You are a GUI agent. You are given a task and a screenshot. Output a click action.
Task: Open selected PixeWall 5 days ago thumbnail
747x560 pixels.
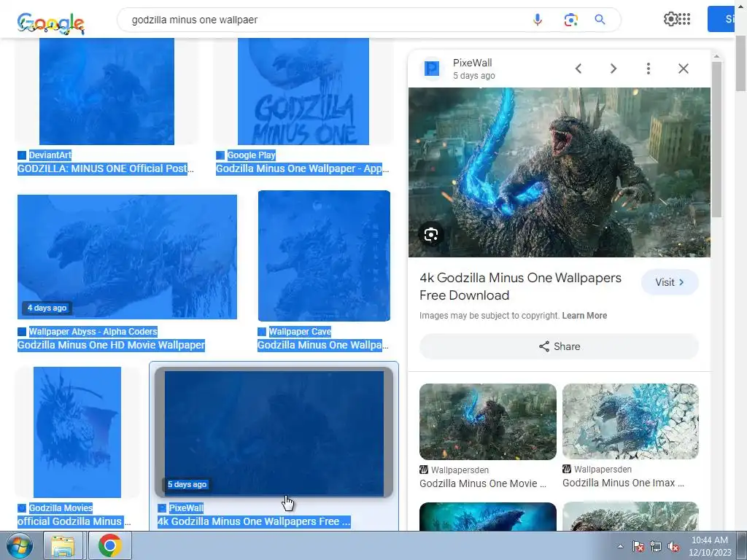[274, 433]
